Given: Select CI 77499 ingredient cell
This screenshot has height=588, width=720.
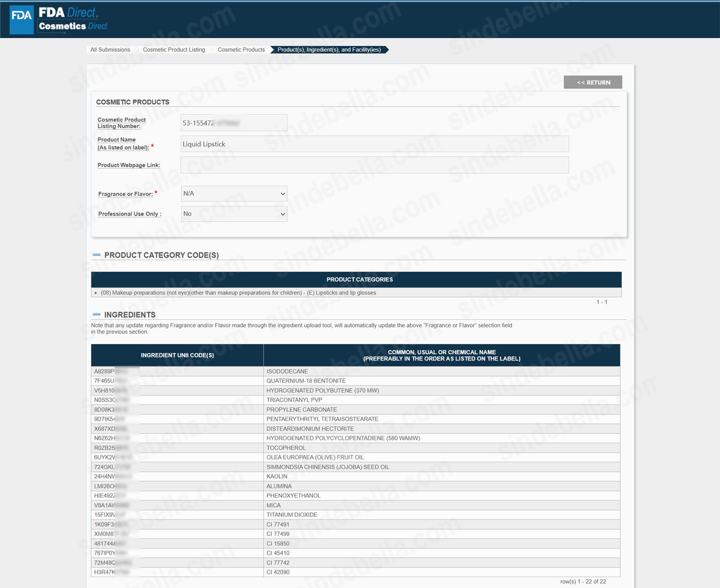Looking at the screenshot, I should point(442,534).
